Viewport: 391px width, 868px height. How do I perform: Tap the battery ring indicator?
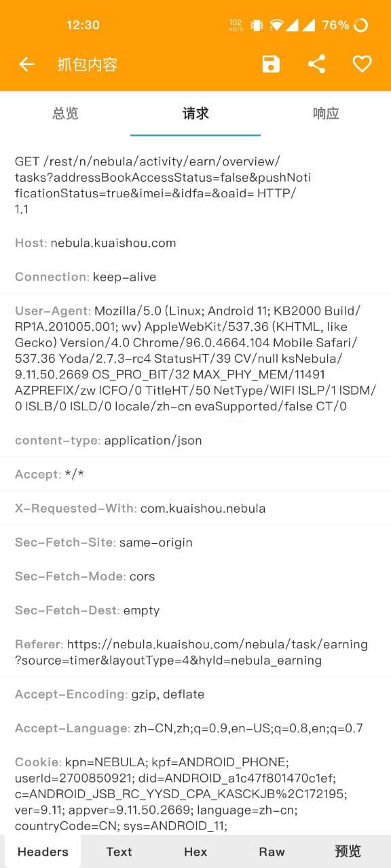click(361, 25)
